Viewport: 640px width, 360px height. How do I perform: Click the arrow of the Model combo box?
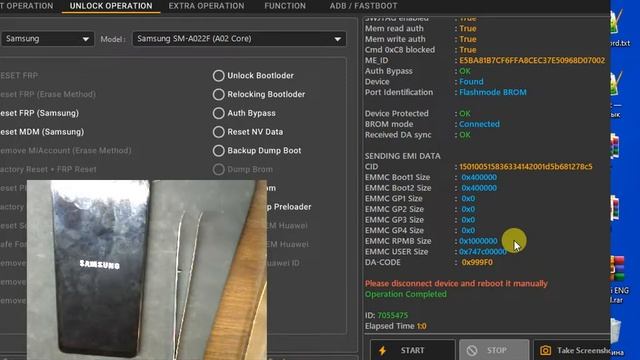[338, 39]
